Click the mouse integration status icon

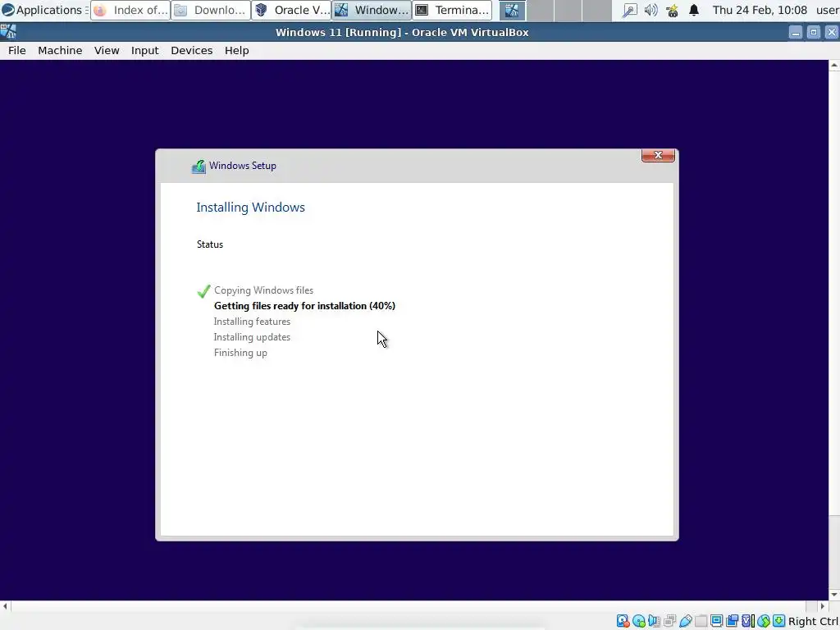click(x=764, y=621)
